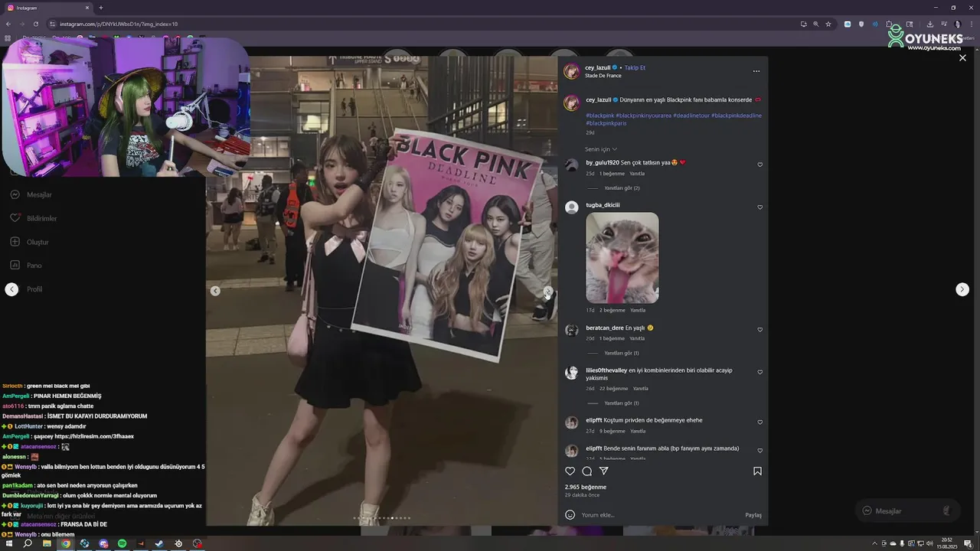Click the 'Takip Et' follow button
The image size is (980, 551).
635,67
